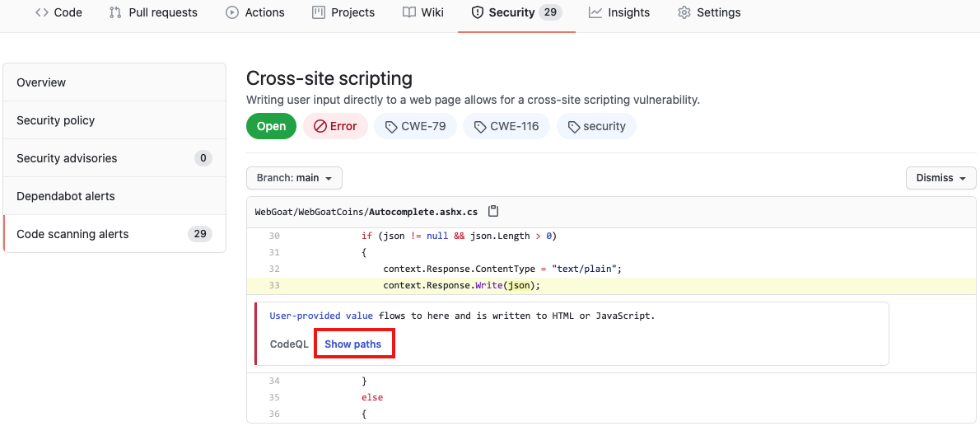Screen dimensions: 980x426
Task: Click the security tag label
Action: (x=596, y=126)
